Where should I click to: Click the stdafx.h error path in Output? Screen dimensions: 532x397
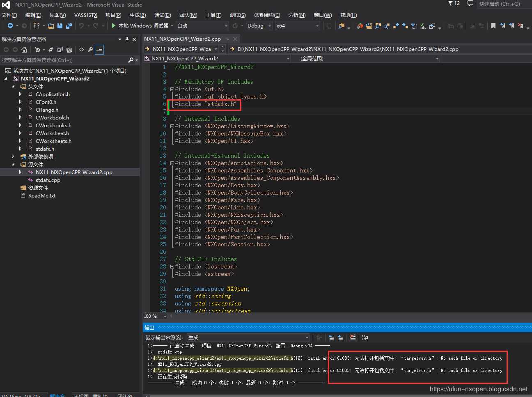pyautogui.click(x=223, y=358)
